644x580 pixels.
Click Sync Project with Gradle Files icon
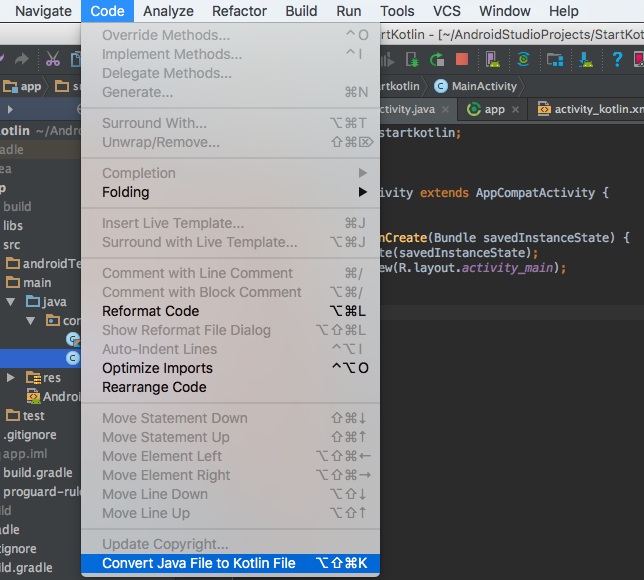[523, 59]
